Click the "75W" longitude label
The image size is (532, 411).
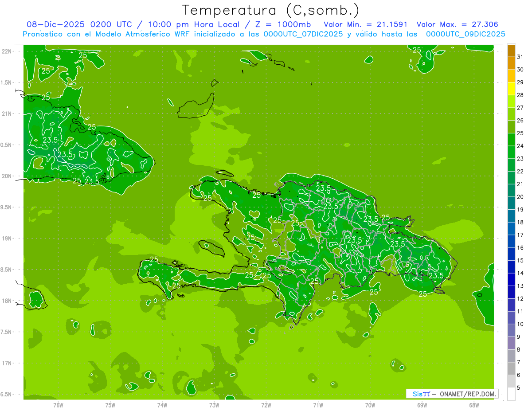110,405
